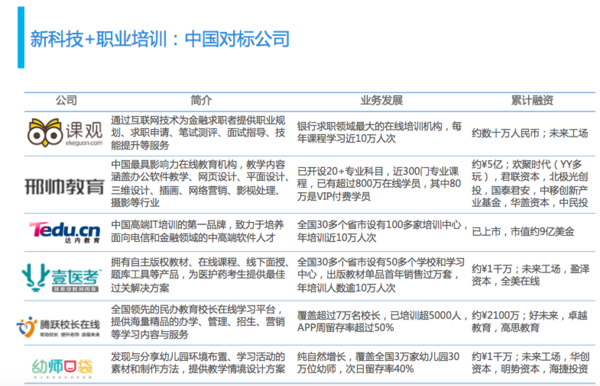Click the 业务发展 column header
The image size is (600, 386).
[x=382, y=100]
